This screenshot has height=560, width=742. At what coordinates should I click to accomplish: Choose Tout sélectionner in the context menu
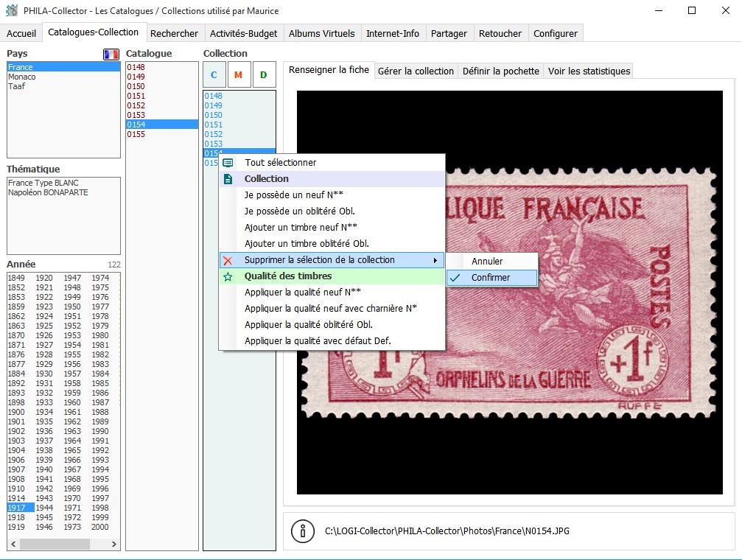click(332, 163)
